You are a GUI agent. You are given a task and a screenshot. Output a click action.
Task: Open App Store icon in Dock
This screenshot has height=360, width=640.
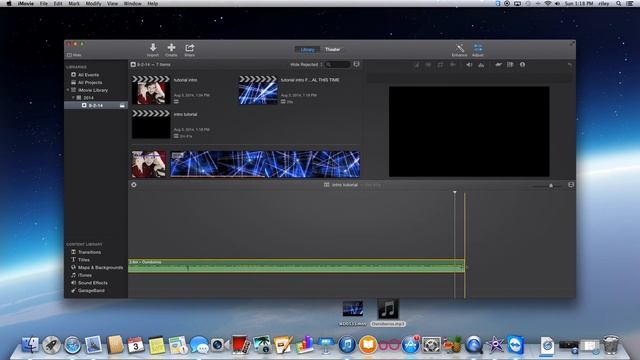click(411, 345)
